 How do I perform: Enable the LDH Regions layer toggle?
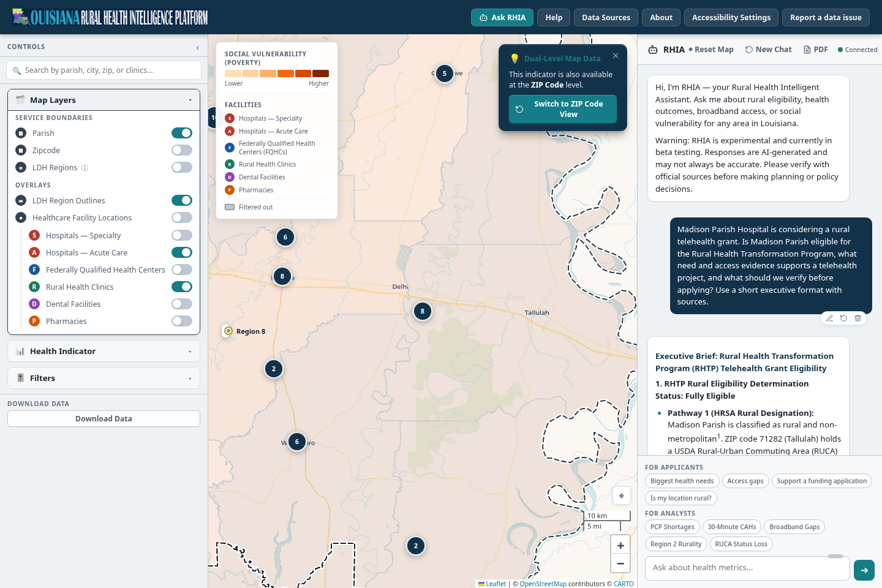tap(182, 167)
